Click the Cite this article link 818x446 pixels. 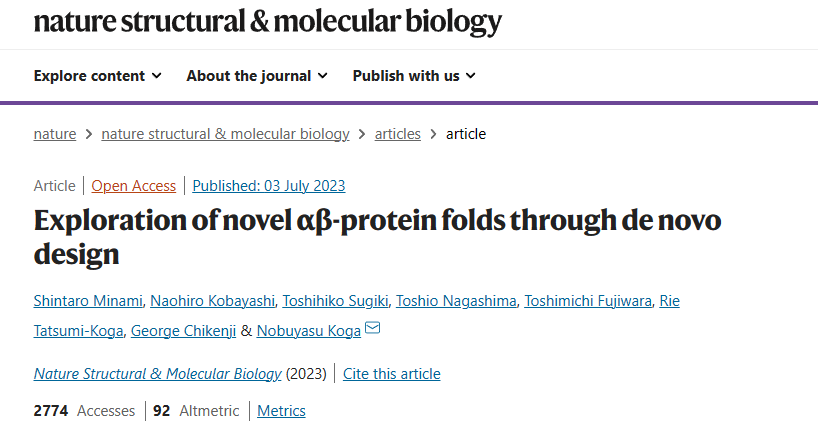pyautogui.click(x=392, y=374)
